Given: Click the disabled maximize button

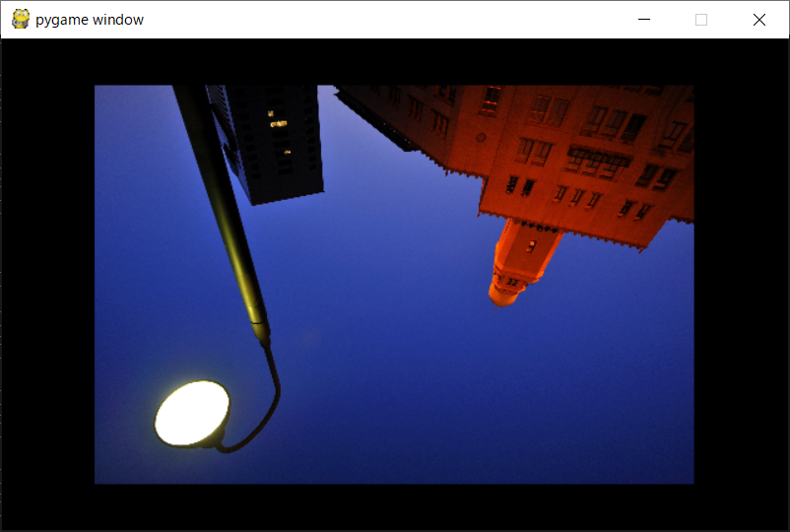Looking at the screenshot, I should [x=701, y=20].
